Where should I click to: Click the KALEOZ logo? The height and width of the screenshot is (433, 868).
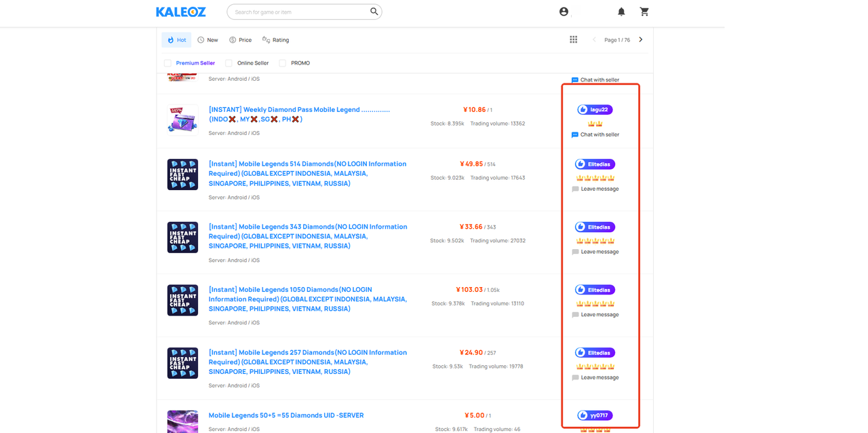pos(180,12)
